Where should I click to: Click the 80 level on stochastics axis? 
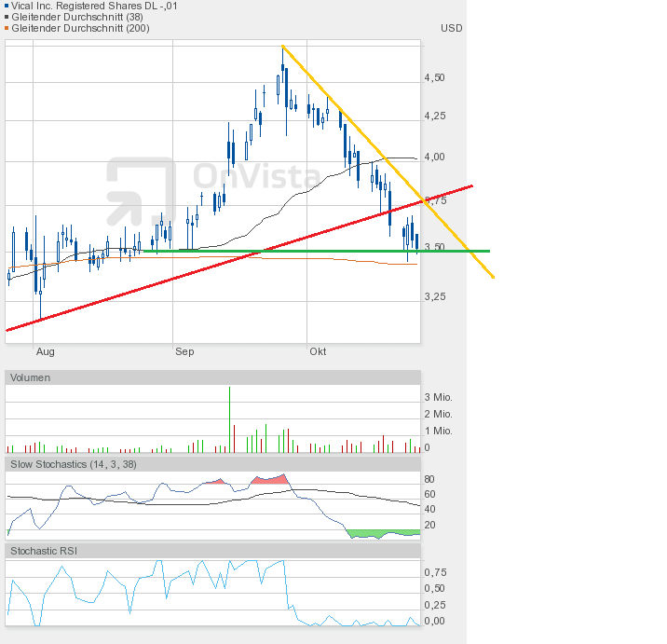tap(429, 479)
